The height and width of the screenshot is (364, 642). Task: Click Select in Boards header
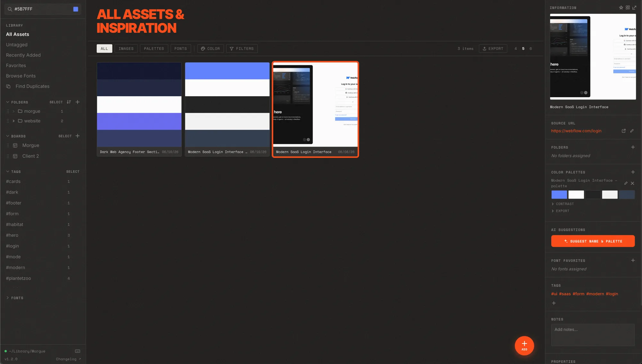point(65,136)
